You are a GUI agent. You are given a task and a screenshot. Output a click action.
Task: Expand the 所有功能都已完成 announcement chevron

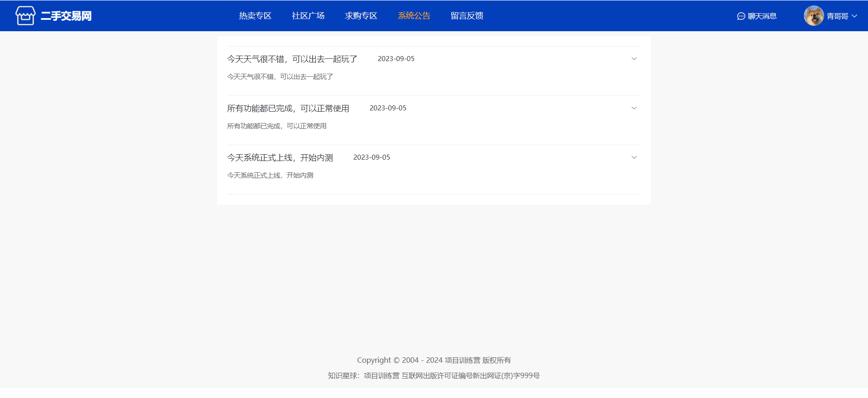click(x=634, y=108)
